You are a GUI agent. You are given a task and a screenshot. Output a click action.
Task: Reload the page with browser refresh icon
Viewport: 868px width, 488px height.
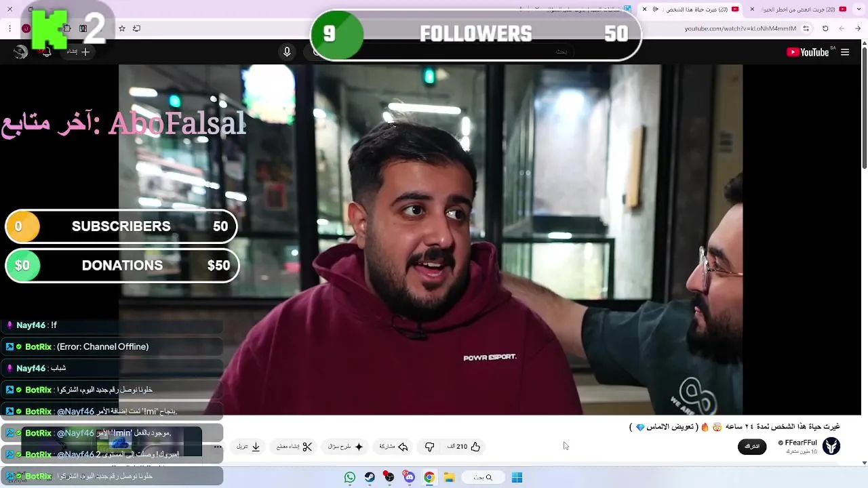(825, 28)
